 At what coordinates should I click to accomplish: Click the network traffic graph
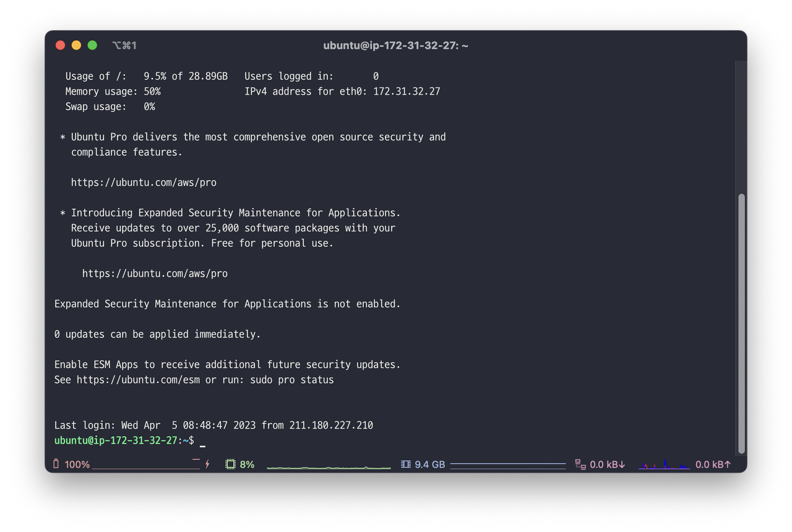tap(664, 464)
